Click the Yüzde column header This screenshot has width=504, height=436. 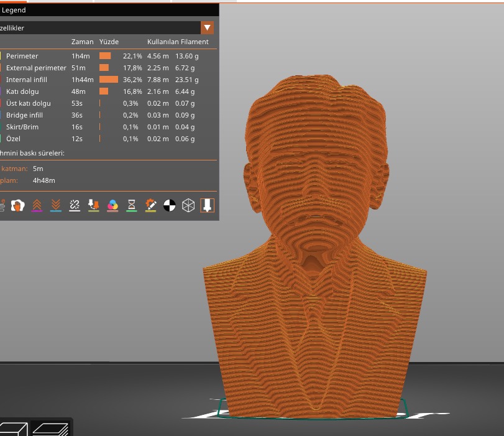point(109,42)
